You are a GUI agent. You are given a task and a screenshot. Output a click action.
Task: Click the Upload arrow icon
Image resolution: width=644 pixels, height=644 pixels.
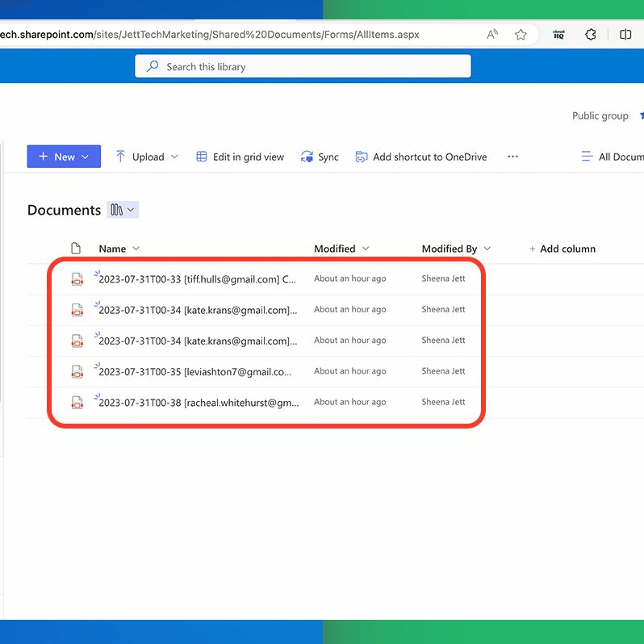click(120, 156)
